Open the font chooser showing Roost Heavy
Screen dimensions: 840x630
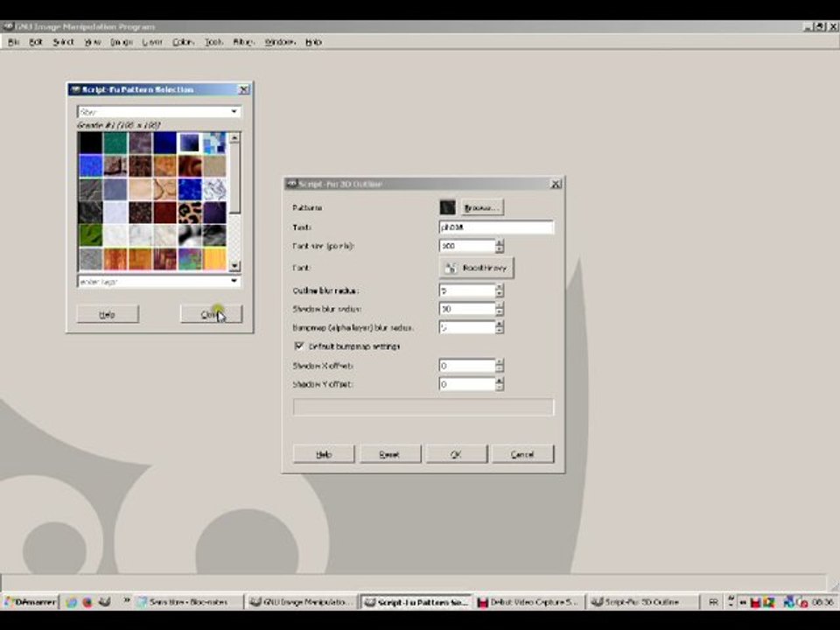(476, 268)
